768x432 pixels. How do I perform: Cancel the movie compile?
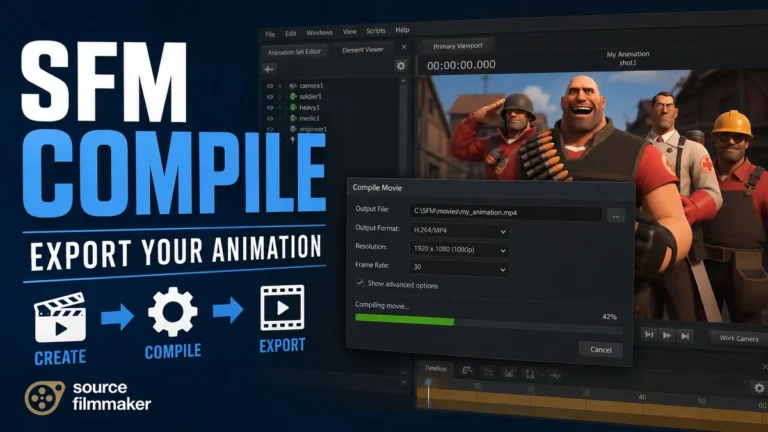(x=600, y=349)
